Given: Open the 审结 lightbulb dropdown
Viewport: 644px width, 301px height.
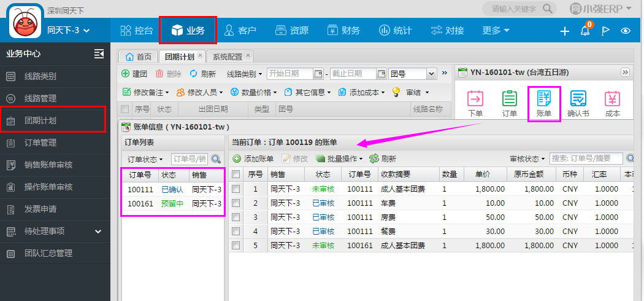Looking at the screenshot, I should [x=411, y=93].
